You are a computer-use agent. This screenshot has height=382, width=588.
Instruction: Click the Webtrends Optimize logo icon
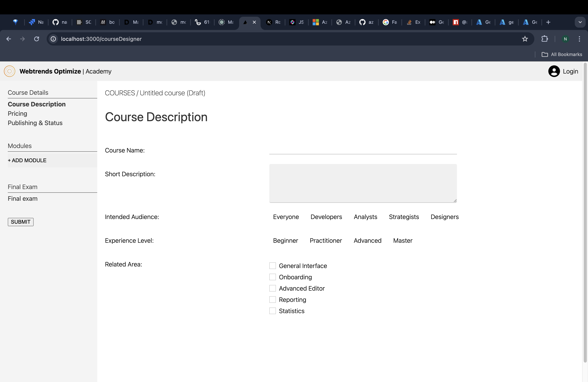[x=10, y=71]
